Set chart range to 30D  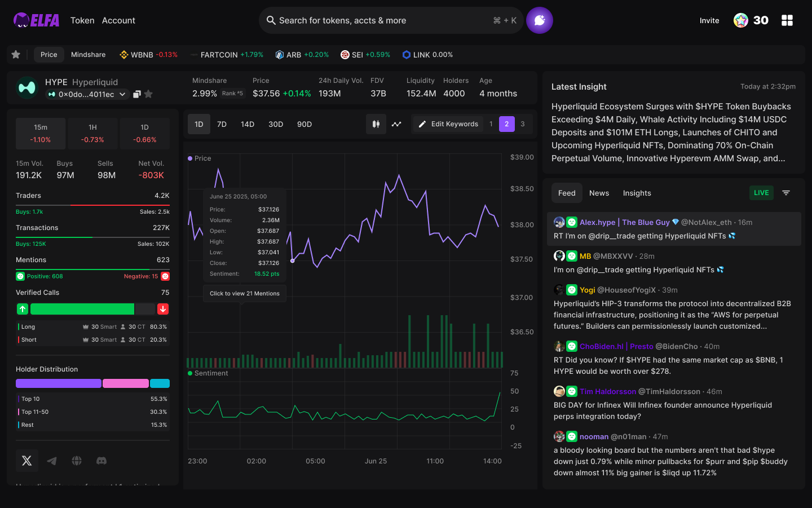click(x=276, y=124)
